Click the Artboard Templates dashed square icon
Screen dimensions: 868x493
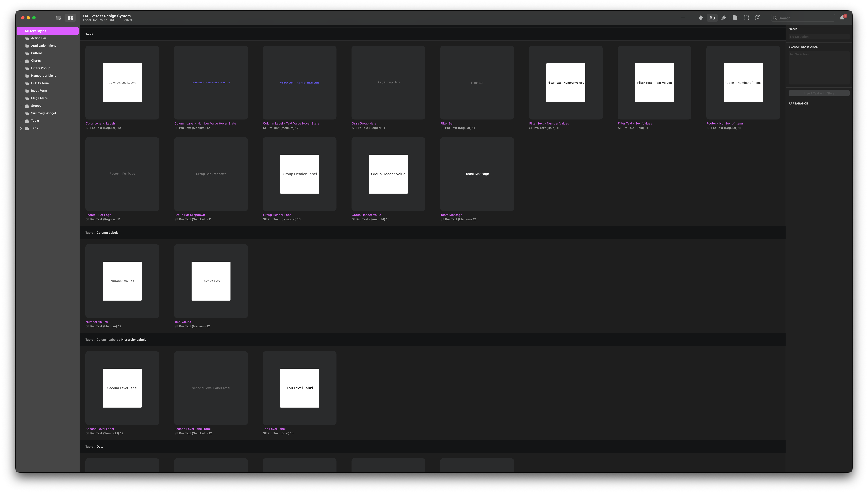click(746, 18)
